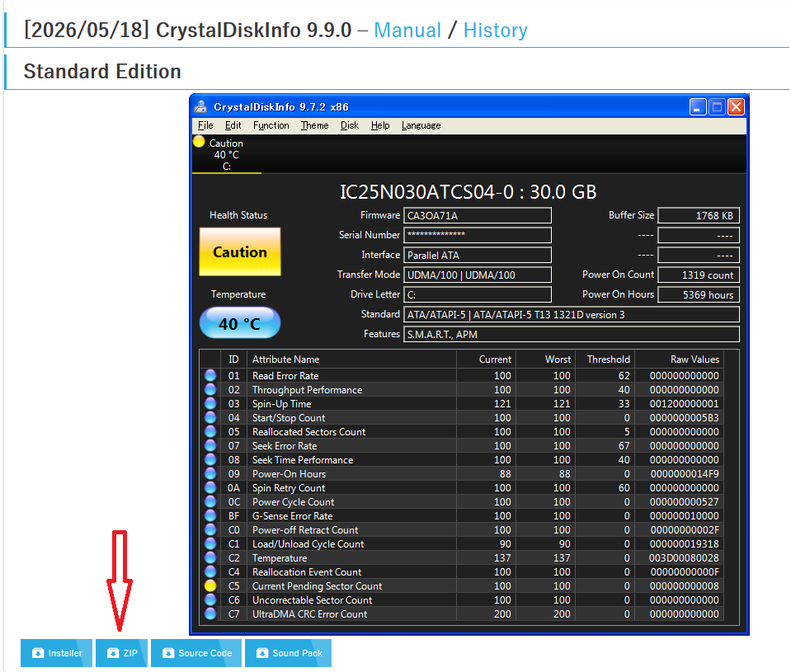The image size is (791, 672).
Task: Click status icon of Power Cycle Count row
Action: coord(210,502)
